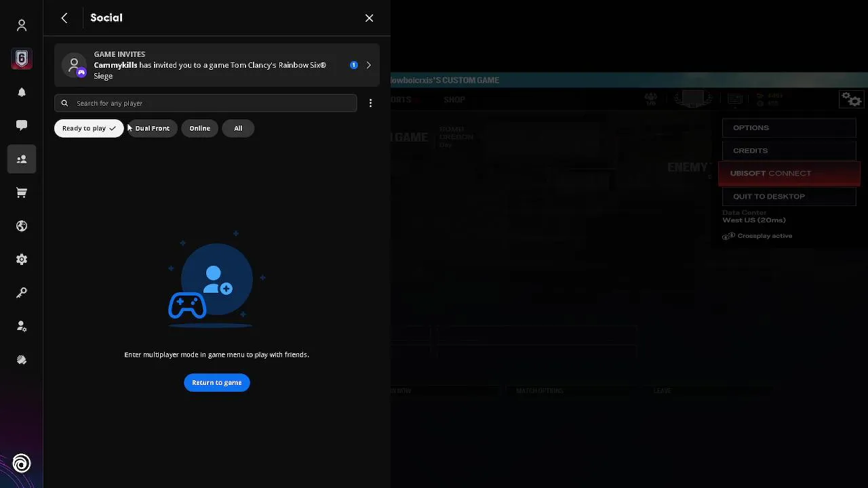Expand the game invites chevron

[x=369, y=65]
